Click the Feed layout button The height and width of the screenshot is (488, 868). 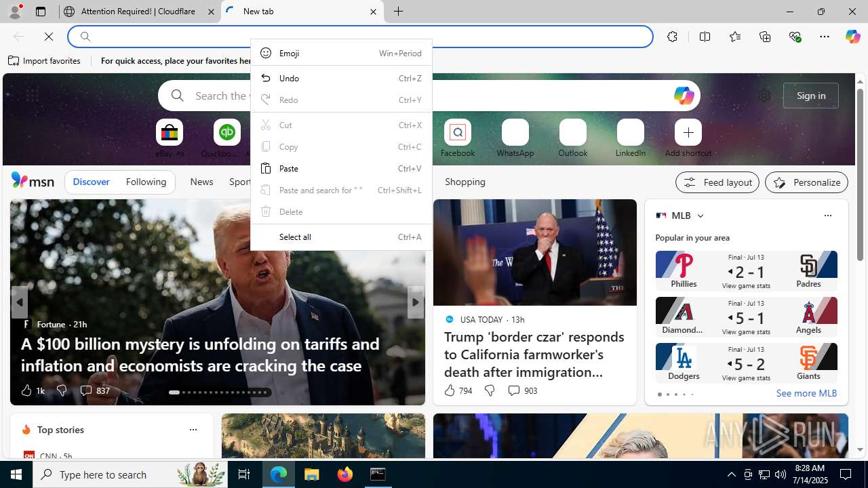tap(717, 182)
